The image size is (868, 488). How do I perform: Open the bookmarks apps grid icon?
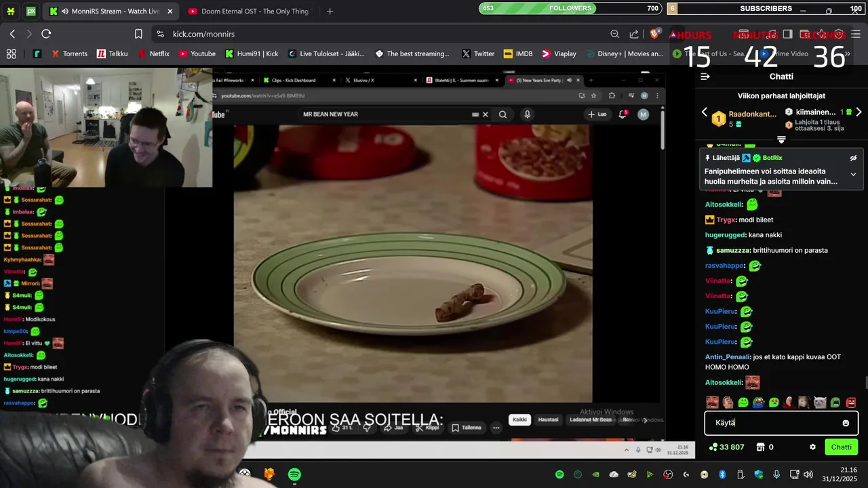coord(11,54)
